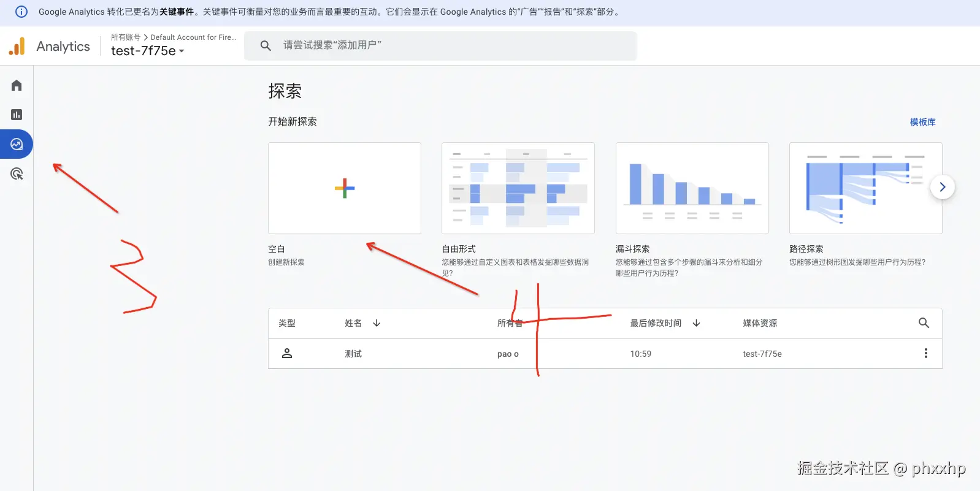This screenshot has height=491, width=980.
Task: Open the three-dot menu for 测试 row
Action: coord(925,354)
